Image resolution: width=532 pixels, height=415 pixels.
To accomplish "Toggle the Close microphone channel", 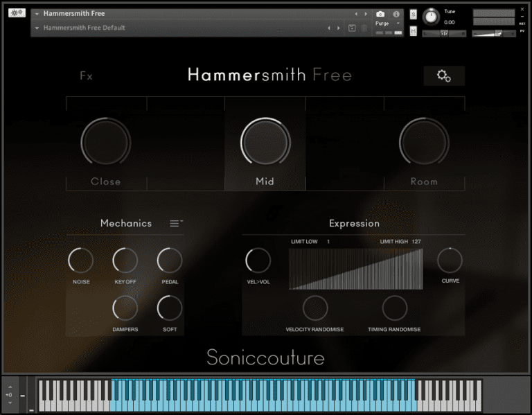I will pyautogui.click(x=106, y=182).
